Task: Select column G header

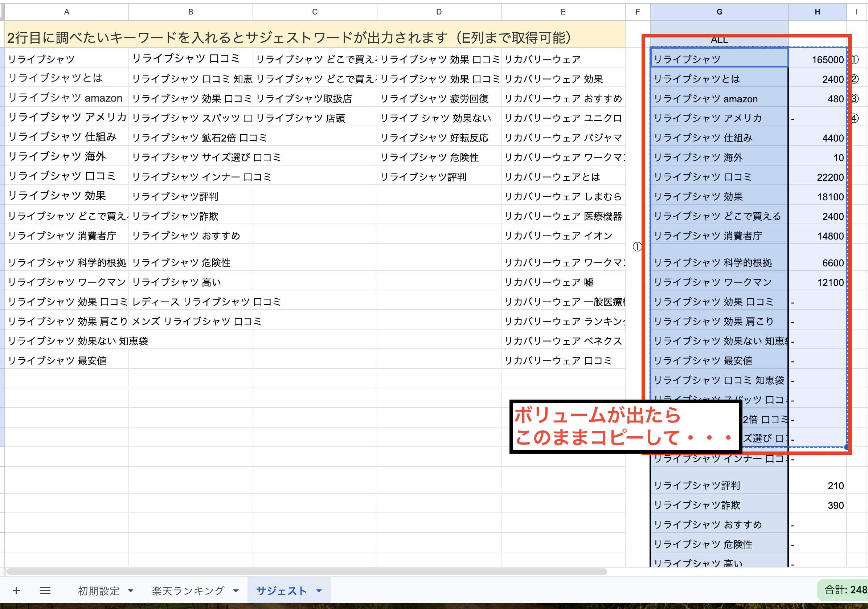Action: [719, 12]
